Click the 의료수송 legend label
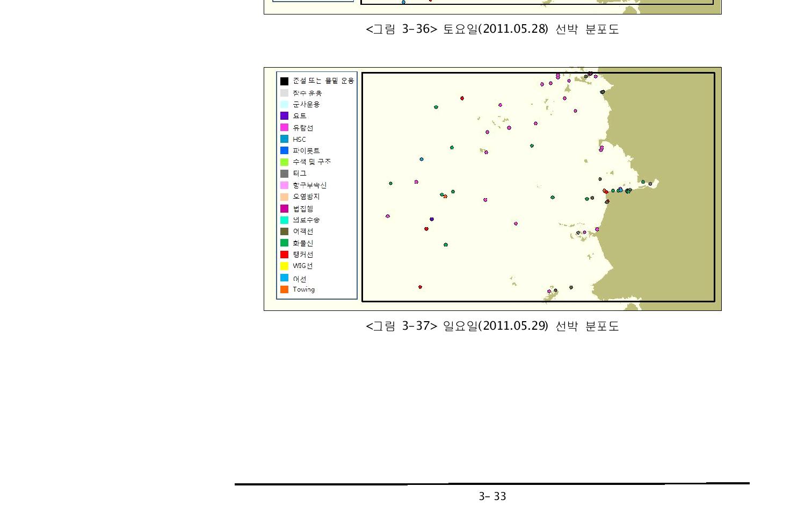812x508 pixels. pos(306,220)
